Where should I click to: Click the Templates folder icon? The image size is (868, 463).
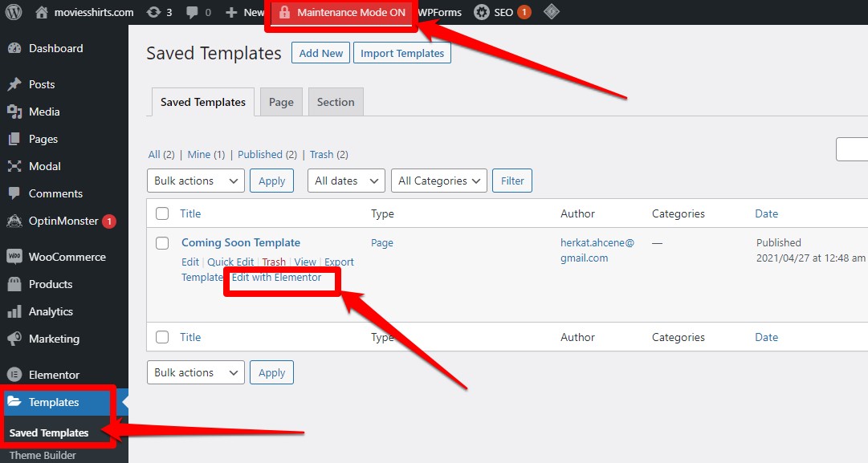pyautogui.click(x=14, y=401)
